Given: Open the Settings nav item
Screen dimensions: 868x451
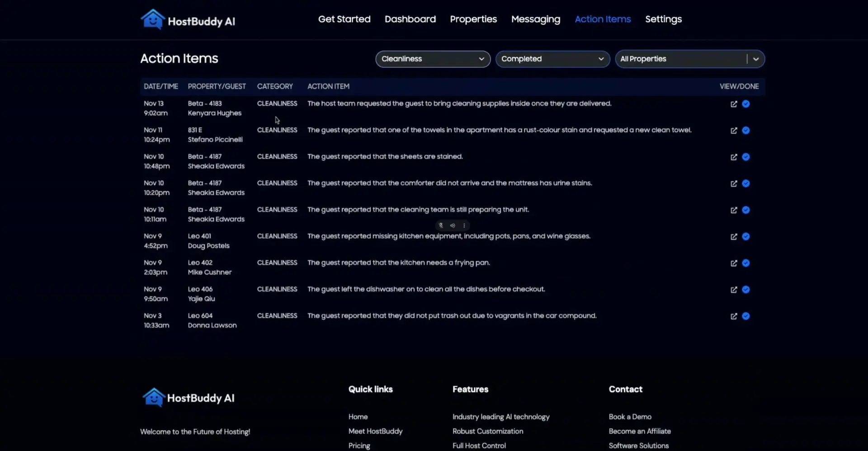Looking at the screenshot, I should tap(663, 19).
